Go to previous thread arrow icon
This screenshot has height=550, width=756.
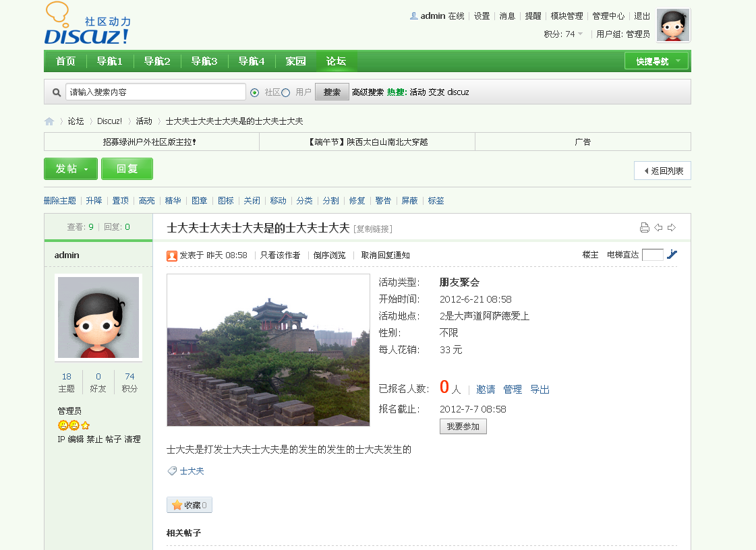pos(658,228)
